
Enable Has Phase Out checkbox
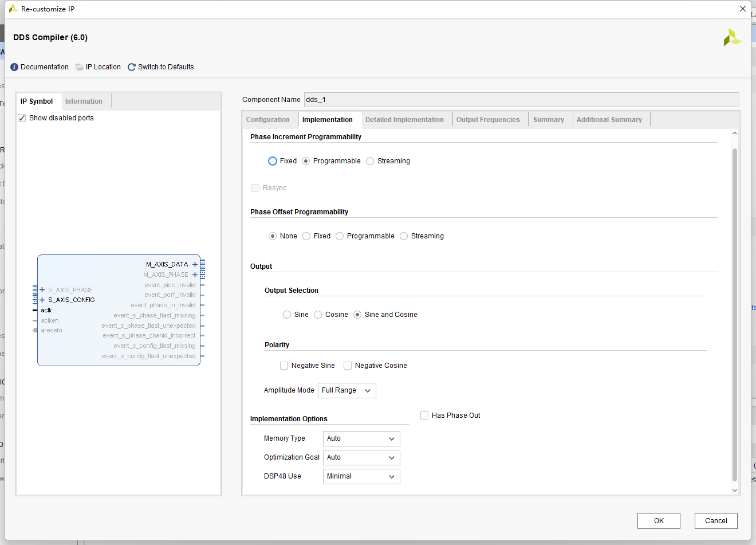424,415
